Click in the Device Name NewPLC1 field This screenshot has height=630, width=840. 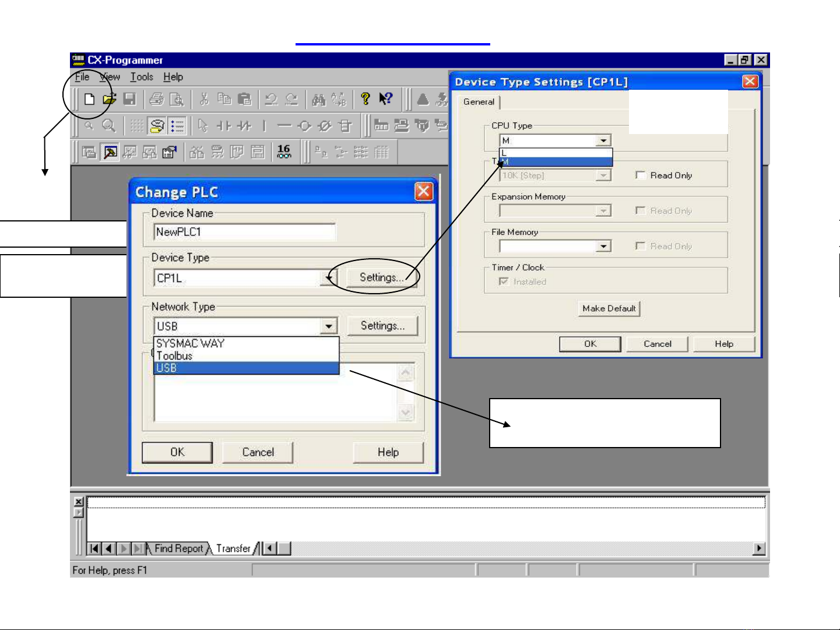[x=245, y=232]
